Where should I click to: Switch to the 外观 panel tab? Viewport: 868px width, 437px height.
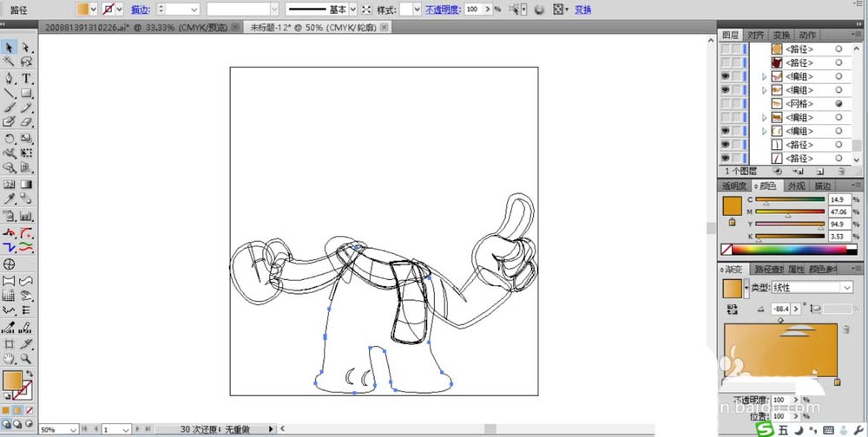pyautogui.click(x=796, y=186)
